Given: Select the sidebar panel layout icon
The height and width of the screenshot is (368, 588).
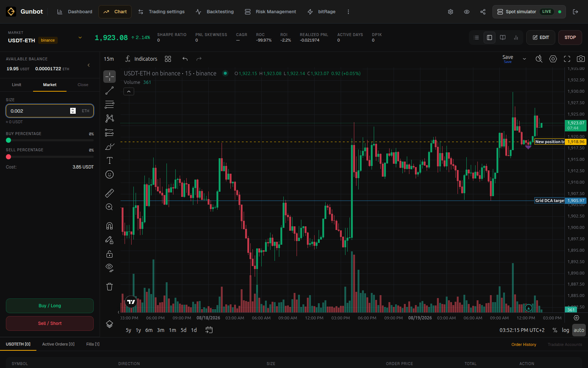Looking at the screenshot, I should pyautogui.click(x=490, y=38).
